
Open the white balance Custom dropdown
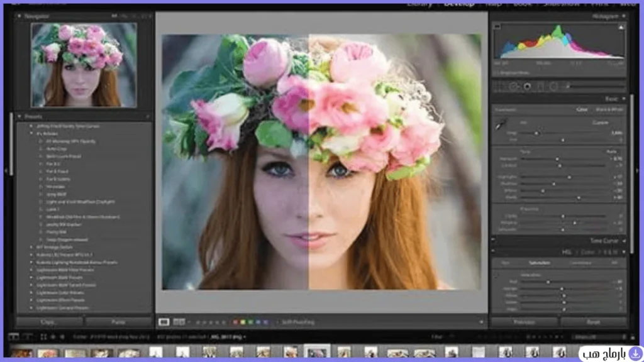pyautogui.click(x=601, y=123)
